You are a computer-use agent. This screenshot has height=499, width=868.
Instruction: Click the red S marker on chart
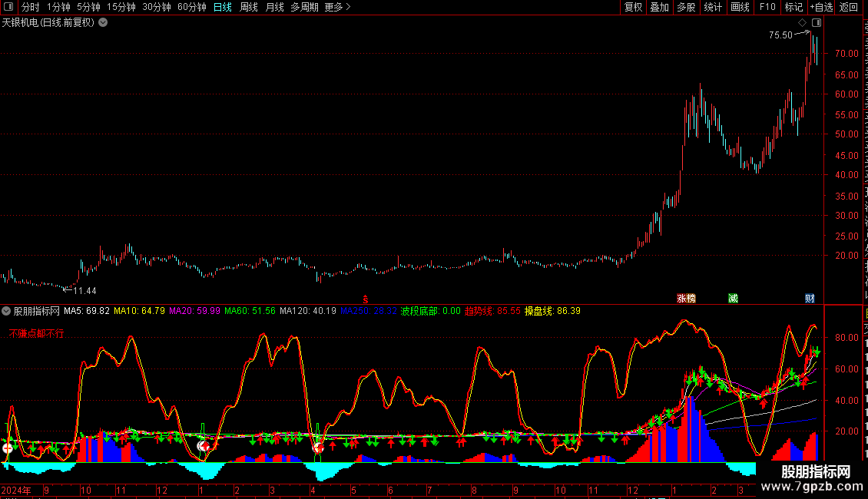point(366,299)
